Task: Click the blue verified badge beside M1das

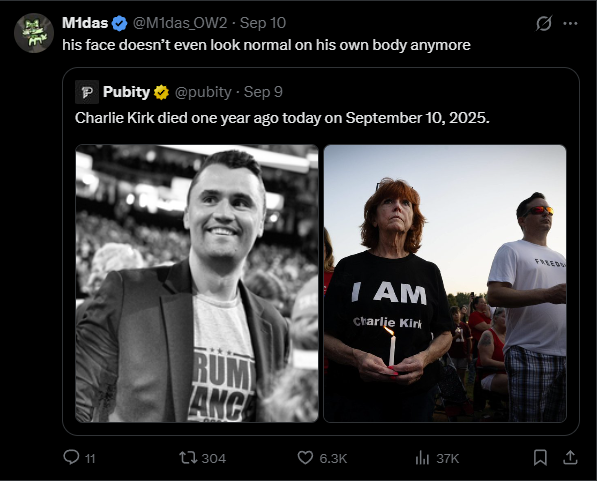Action: 120,24
